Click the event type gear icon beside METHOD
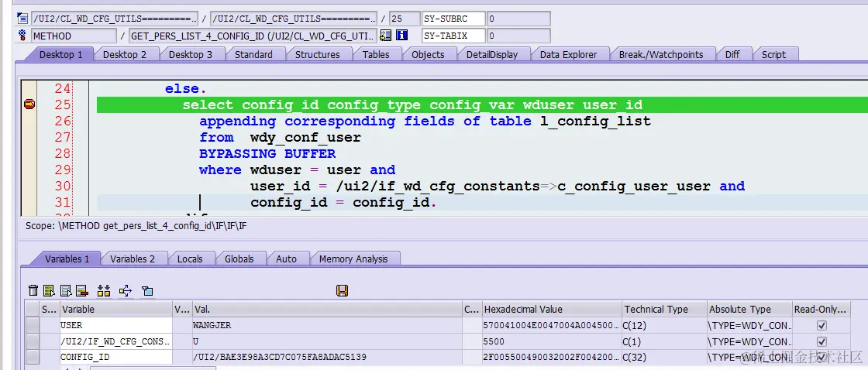This screenshot has height=370, width=868. [22, 36]
